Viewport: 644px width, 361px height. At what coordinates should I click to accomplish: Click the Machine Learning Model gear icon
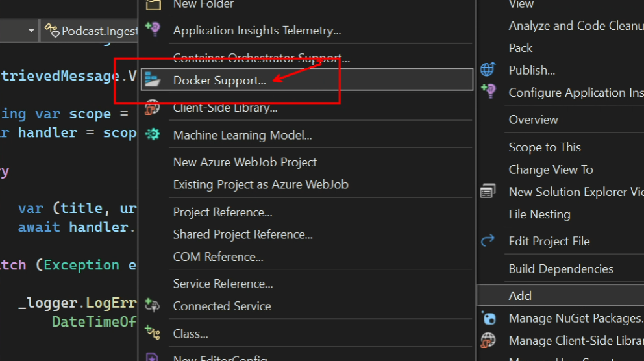coord(153,134)
